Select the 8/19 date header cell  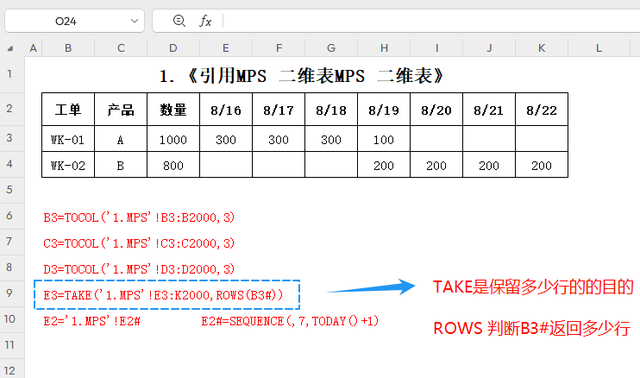(384, 109)
